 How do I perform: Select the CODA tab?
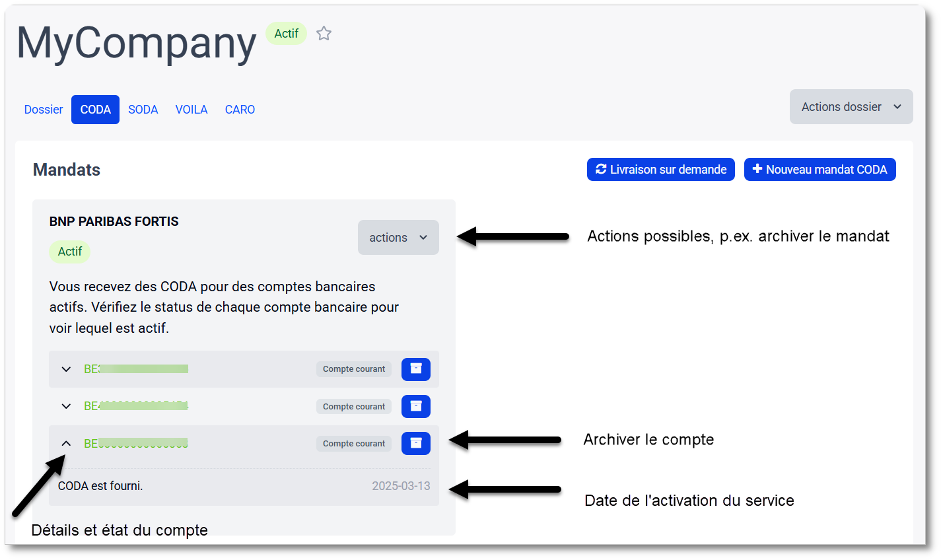pyautogui.click(x=95, y=109)
